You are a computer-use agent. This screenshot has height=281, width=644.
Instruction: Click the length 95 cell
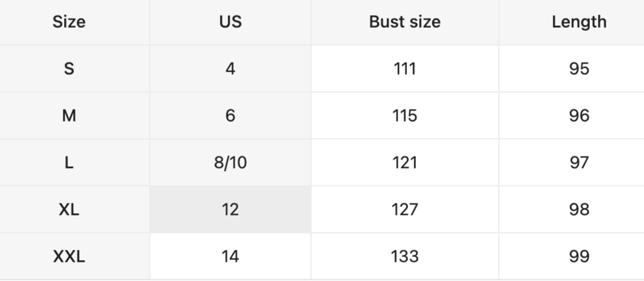(x=578, y=69)
